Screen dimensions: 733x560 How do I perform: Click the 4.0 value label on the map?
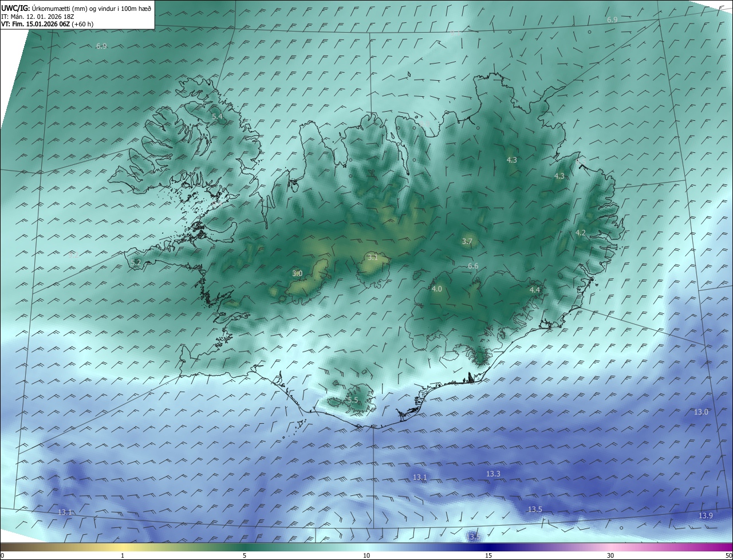(x=437, y=289)
